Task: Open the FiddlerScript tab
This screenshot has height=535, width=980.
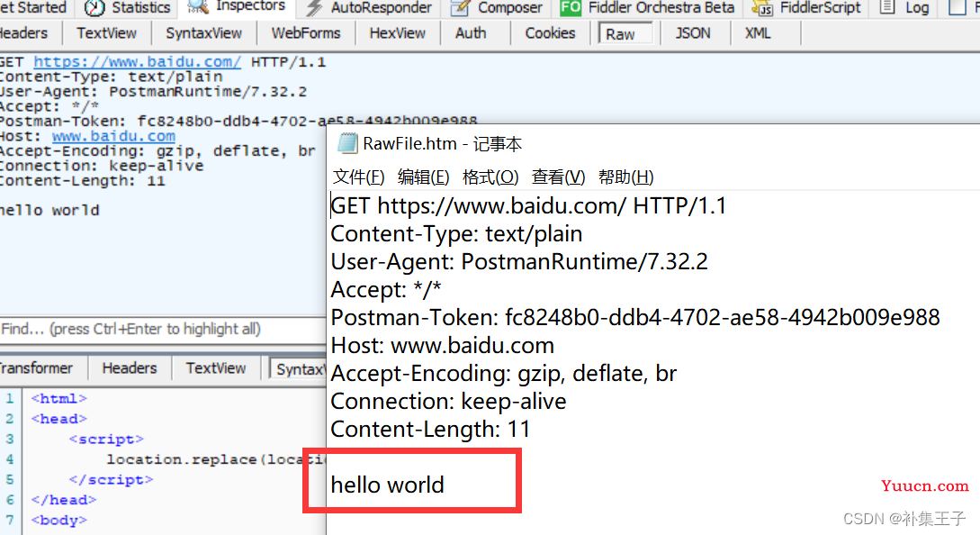Action: point(807,7)
